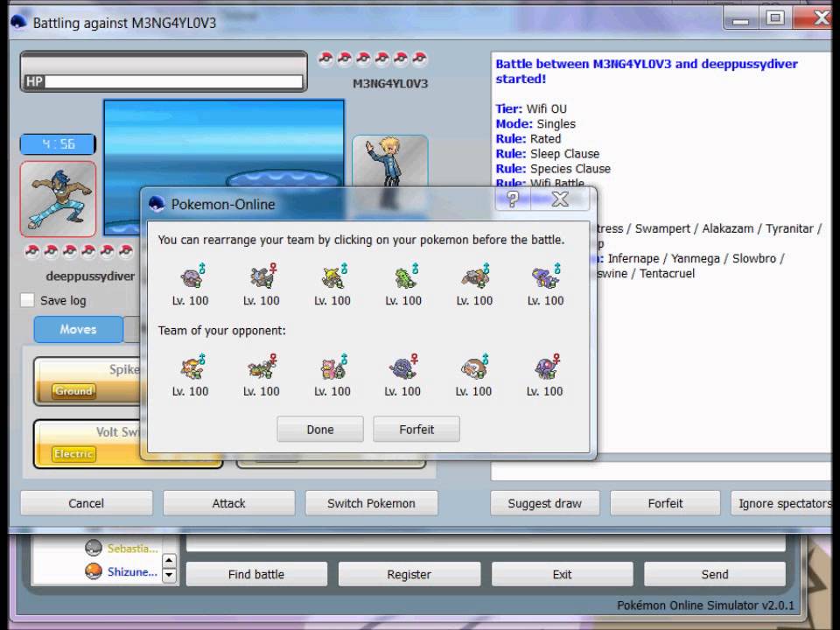
Task: Select player Sebastia... in the player list
Action: pyautogui.click(x=132, y=548)
